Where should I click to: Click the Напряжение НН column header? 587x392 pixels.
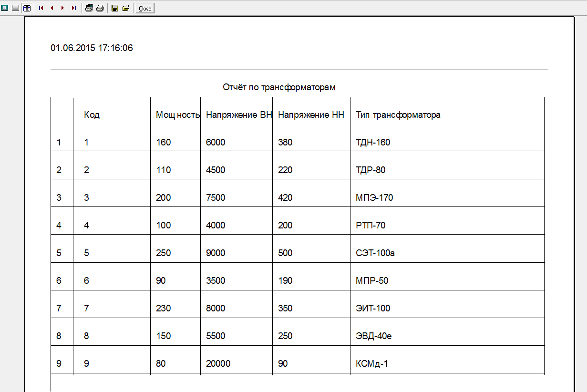click(x=311, y=115)
